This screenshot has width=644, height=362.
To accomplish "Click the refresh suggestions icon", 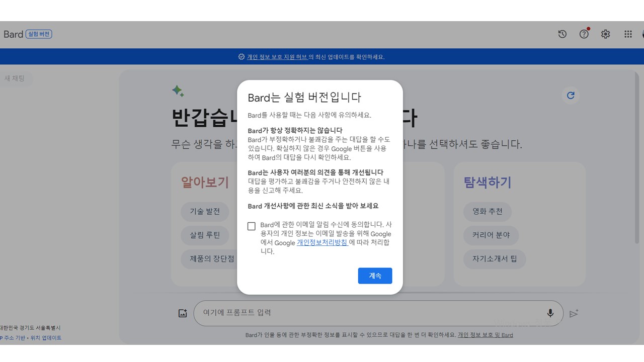I will pos(571,96).
